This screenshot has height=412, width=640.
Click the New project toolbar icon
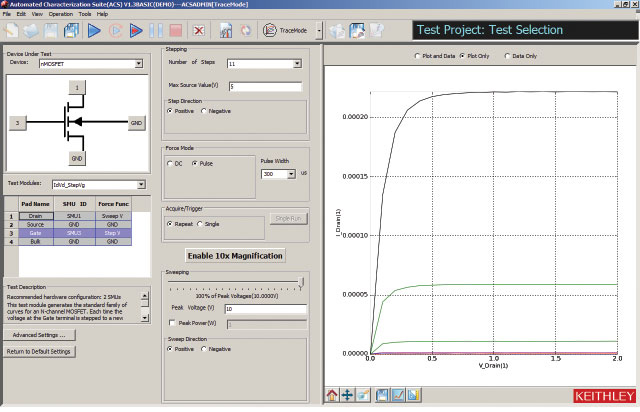coord(11,31)
